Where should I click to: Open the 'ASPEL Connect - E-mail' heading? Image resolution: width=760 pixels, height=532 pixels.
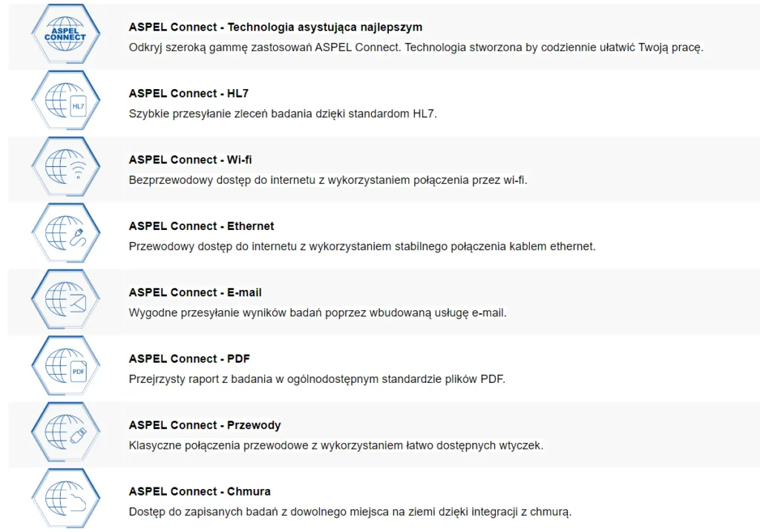[x=195, y=292]
